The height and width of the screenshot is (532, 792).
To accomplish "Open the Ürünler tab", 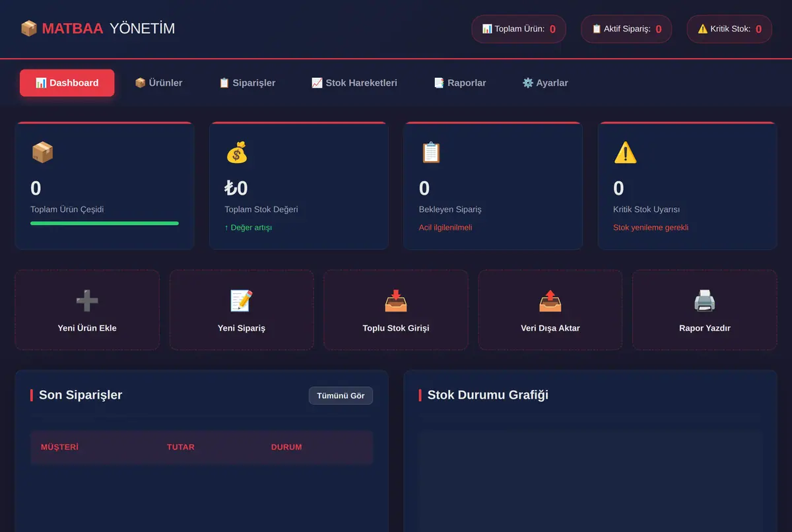I will pyautogui.click(x=158, y=83).
